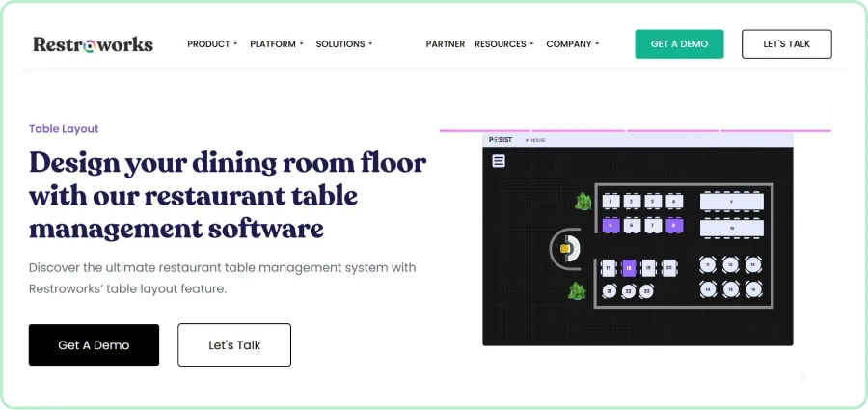The width and height of the screenshot is (868, 410).
Task: Select table 6 in the floor plan
Action: click(632, 225)
